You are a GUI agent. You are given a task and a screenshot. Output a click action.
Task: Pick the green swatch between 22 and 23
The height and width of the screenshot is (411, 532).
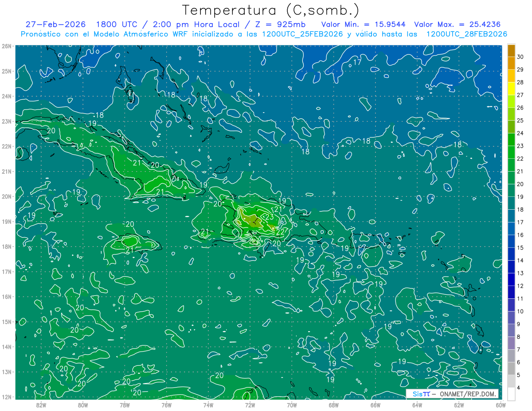511,152
